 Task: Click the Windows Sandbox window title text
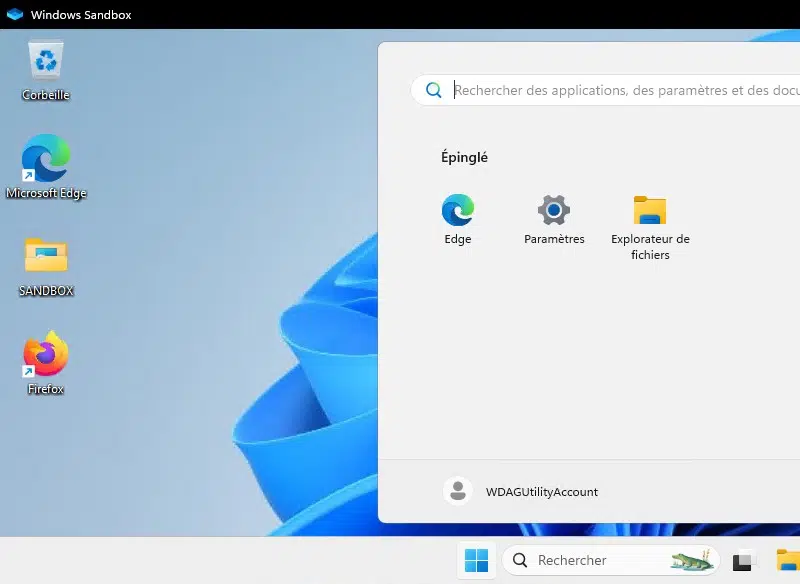[81, 15]
